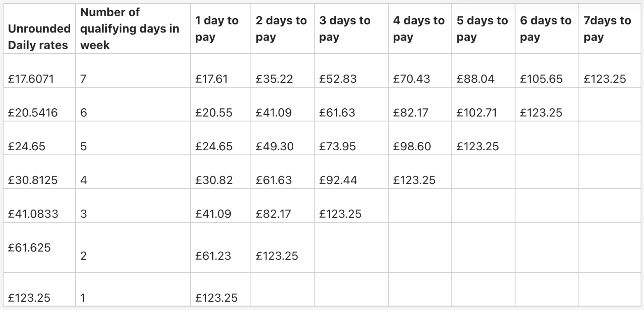Select the 'Number of qualifying days in week' header
Viewport: 644px width, 310px height.
(x=133, y=29)
